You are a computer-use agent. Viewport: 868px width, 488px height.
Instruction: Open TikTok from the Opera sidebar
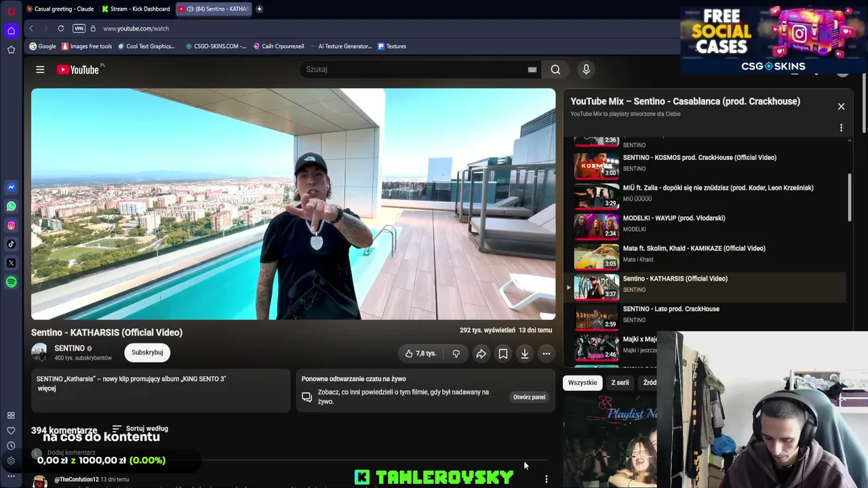[11, 244]
